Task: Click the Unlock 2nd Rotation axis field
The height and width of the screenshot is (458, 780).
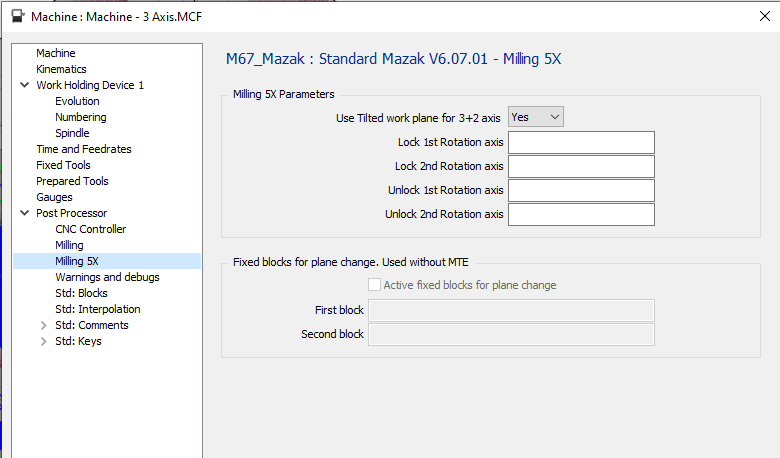Action: pyautogui.click(x=581, y=214)
